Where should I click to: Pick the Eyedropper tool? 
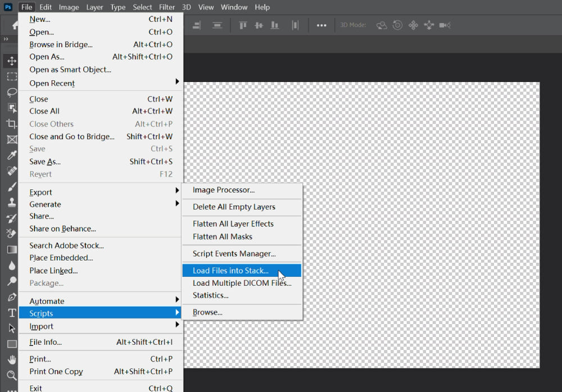pyautogui.click(x=12, y=155)
